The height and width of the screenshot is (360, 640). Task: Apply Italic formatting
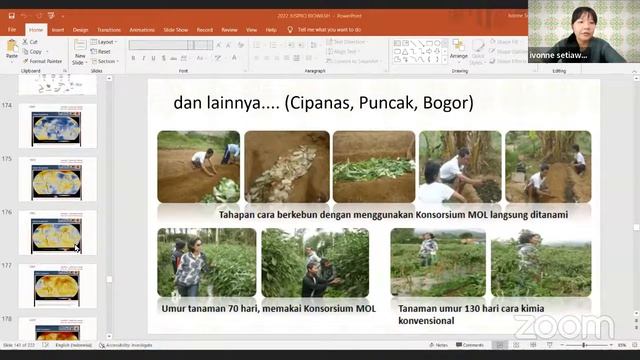point(143,58)
